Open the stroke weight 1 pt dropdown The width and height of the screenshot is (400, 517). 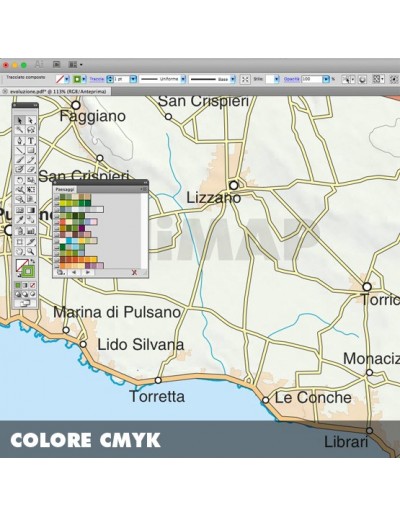pos(133,79)
